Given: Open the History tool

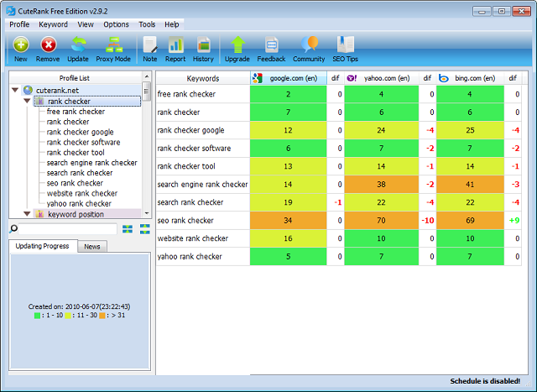Looking at the screenshot, I should (x=203, y=44).
